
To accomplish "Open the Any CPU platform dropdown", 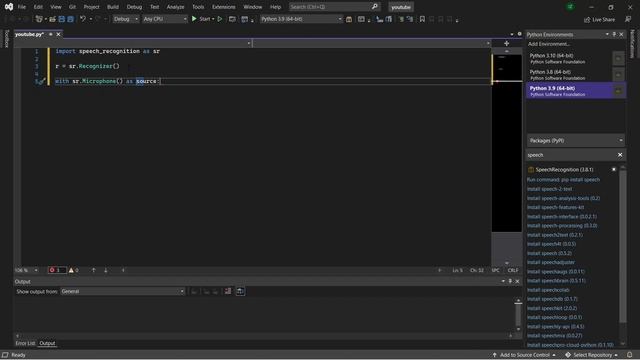I will coord(165,19).
